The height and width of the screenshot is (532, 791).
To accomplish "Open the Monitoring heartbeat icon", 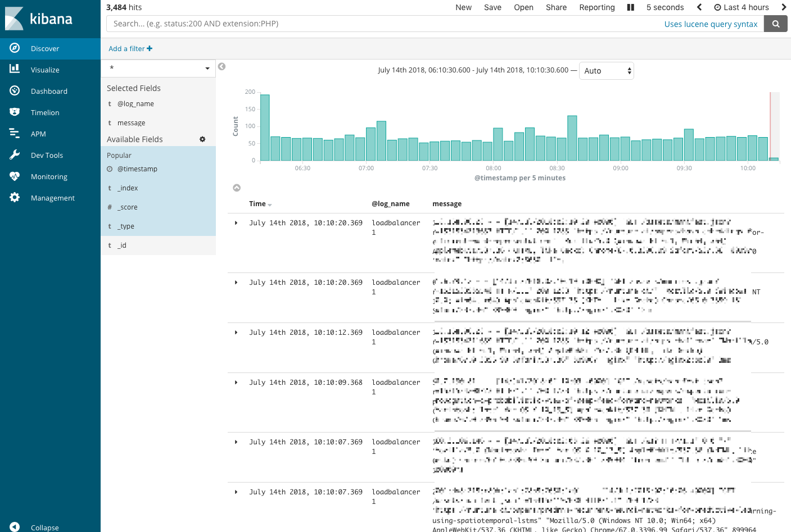I will [15, 176].
